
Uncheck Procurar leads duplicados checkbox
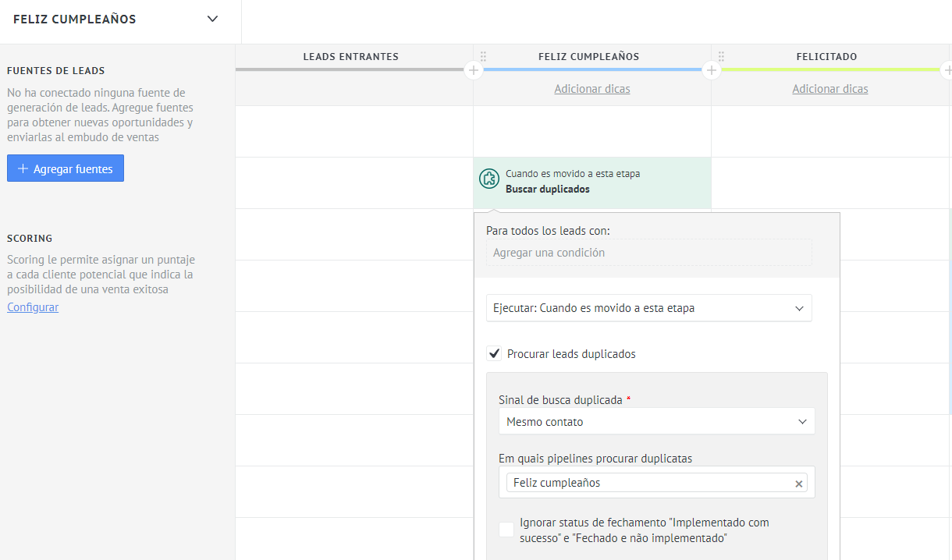pos(494,354)
